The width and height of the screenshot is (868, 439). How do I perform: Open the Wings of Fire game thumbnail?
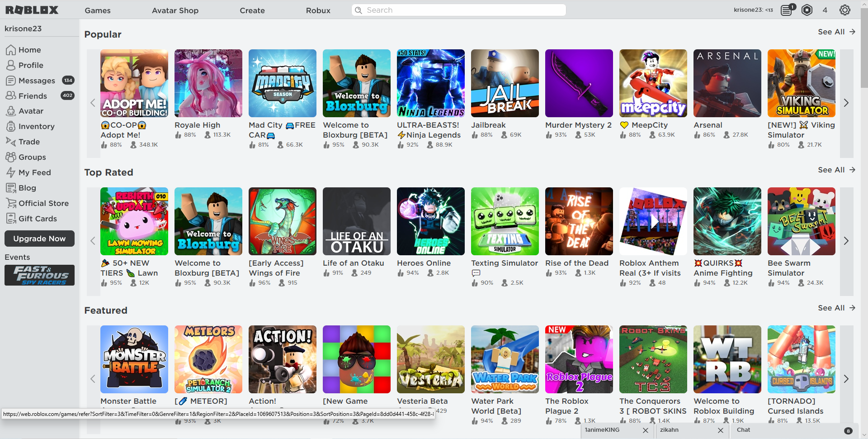[x=283, y=221]
